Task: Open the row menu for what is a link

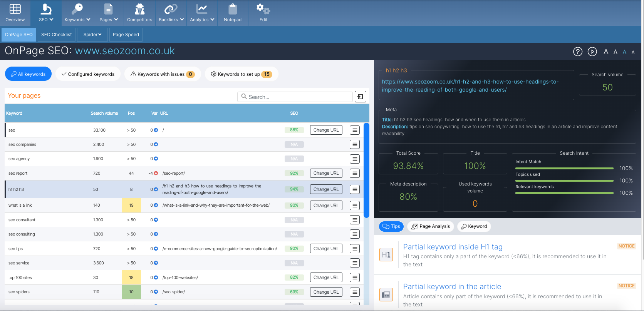Action: (355, 206)
